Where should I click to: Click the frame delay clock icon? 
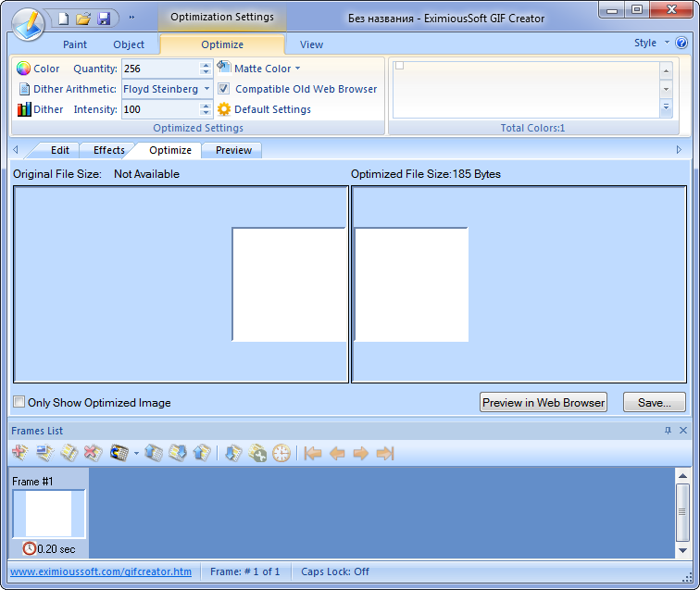pos(281,453)
